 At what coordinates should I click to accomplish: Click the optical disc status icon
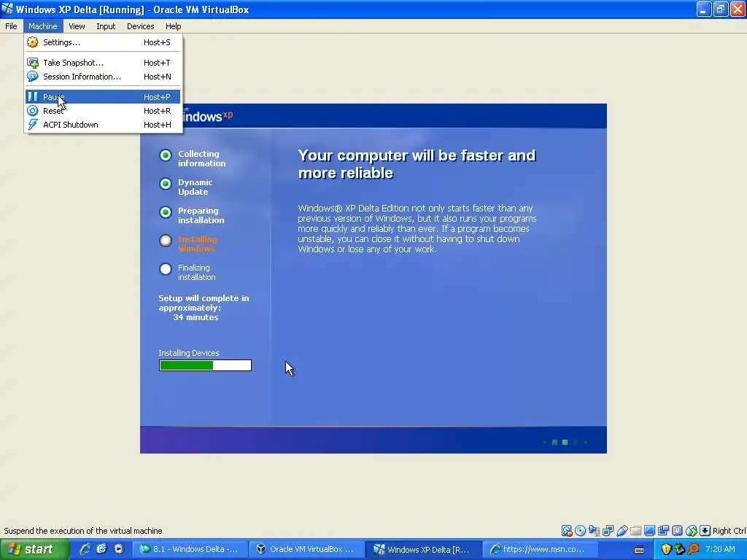click(580, 531)
